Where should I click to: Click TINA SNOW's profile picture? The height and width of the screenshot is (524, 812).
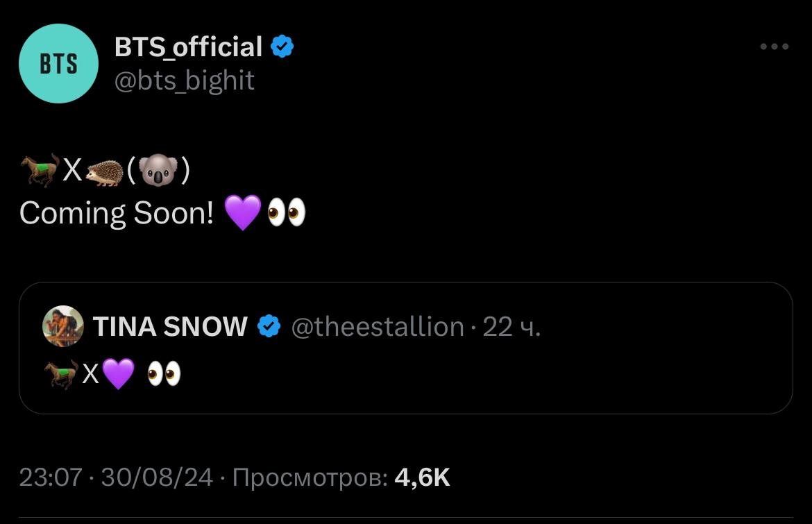(61, 326)
